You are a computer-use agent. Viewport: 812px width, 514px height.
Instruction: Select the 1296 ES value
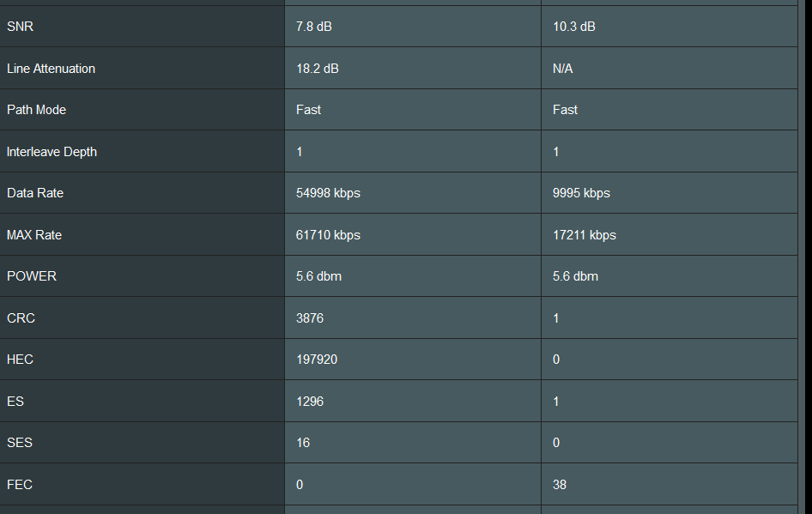point(310,402)
